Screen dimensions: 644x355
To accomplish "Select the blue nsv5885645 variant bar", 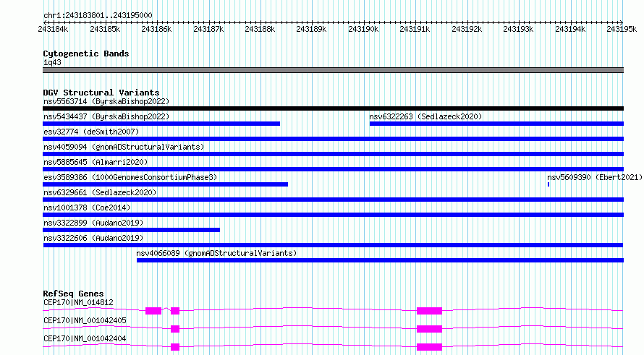I will tap(333, 169).
